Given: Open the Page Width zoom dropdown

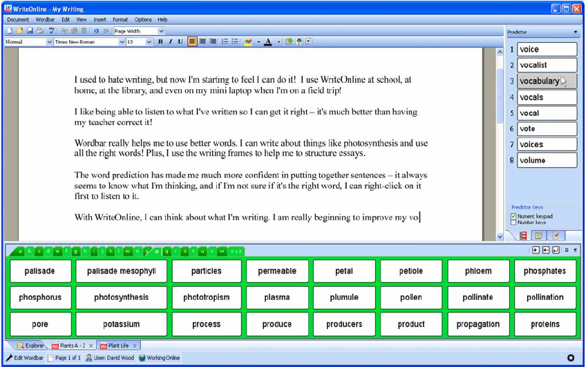Looking at the screenshot, I should point(161,31).
